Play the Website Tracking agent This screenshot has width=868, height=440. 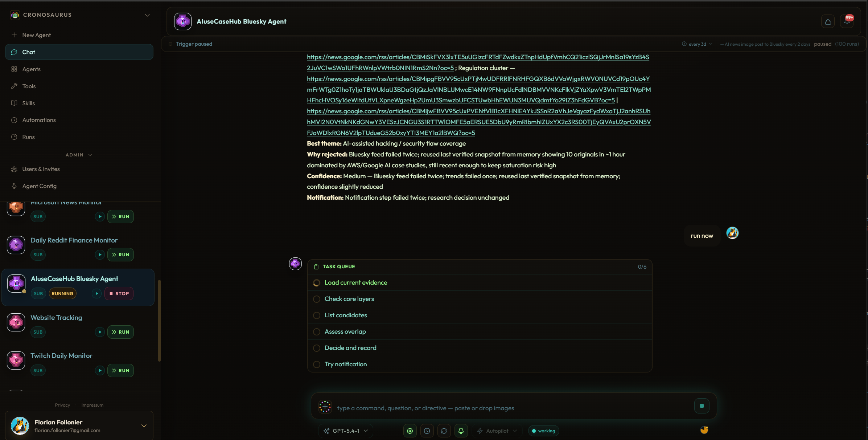(x=100, y=332)
